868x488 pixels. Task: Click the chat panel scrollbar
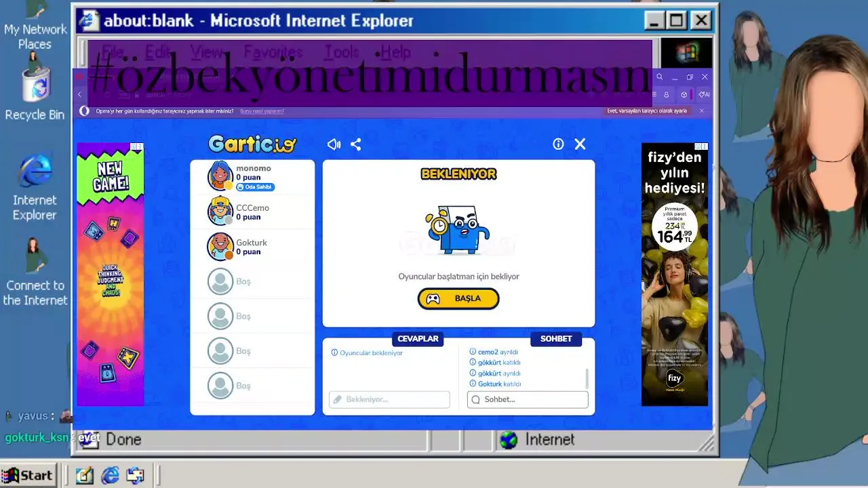(587, 378)
